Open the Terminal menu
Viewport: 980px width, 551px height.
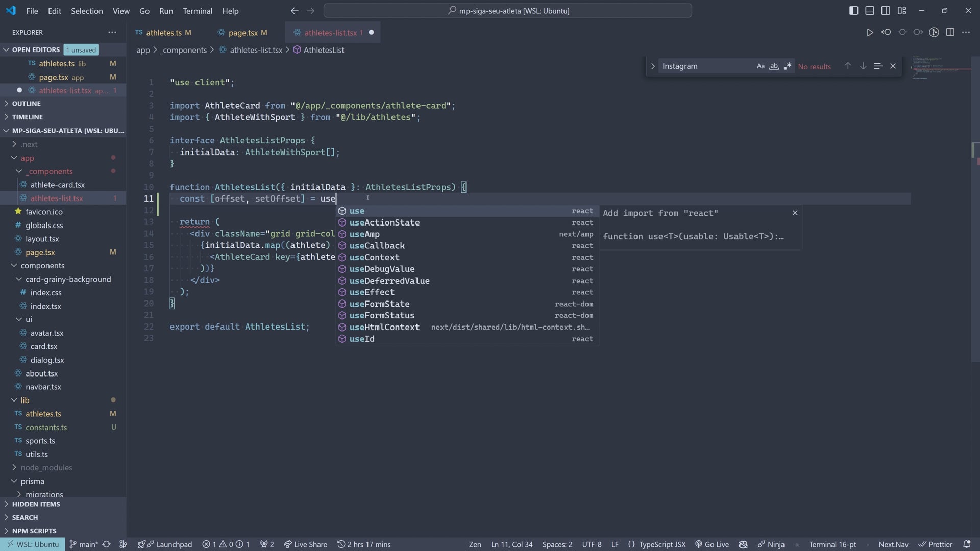(197, 11)
